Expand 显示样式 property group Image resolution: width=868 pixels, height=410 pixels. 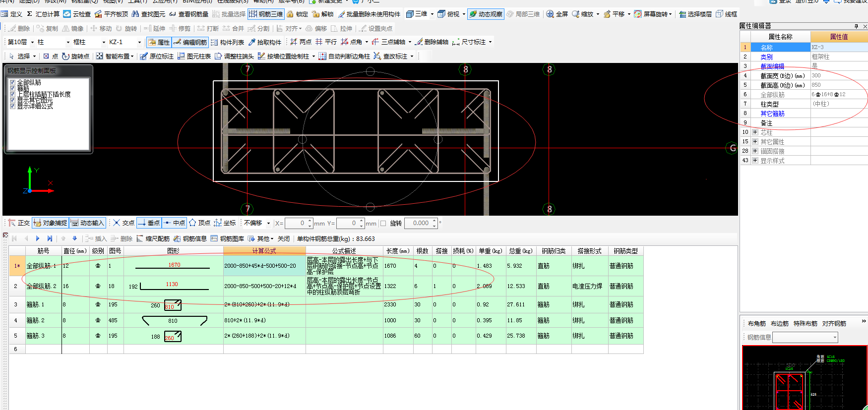pos(755,161)
